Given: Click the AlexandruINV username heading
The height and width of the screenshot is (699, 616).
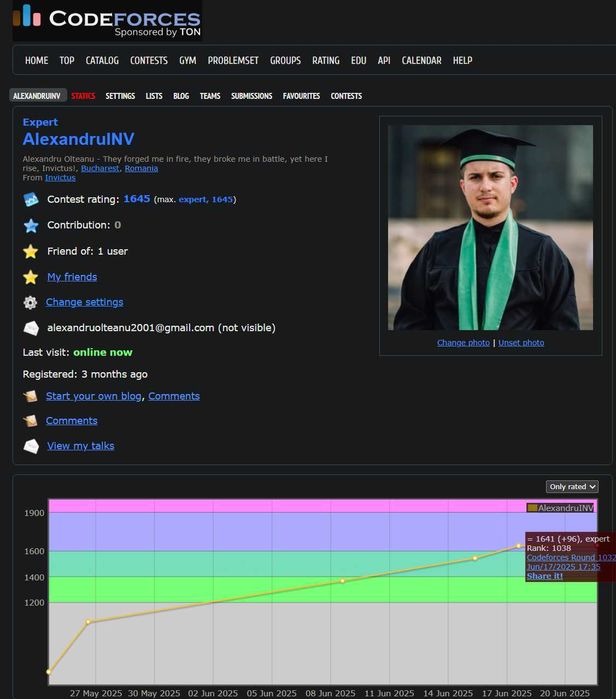Looking at the screenshot, I should click(x=78, y=139).
